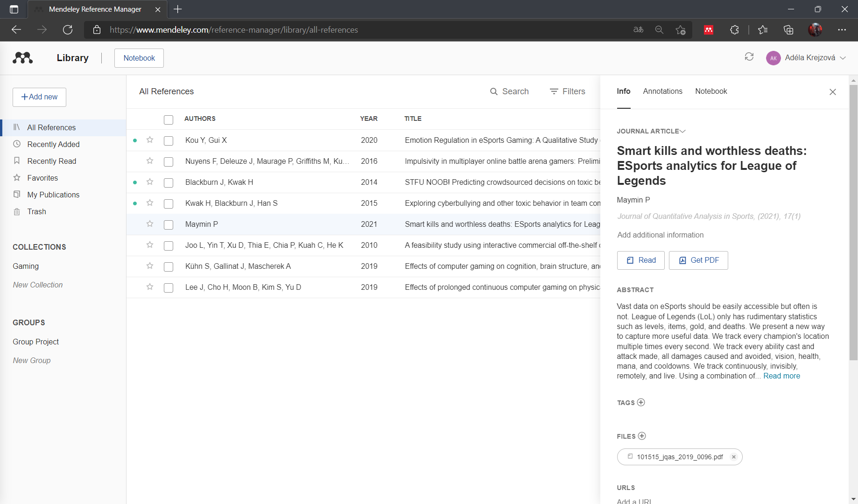Open the Group Project group
Image resolution: width=858 pixels, height=504 pixels.
(35, 342)
